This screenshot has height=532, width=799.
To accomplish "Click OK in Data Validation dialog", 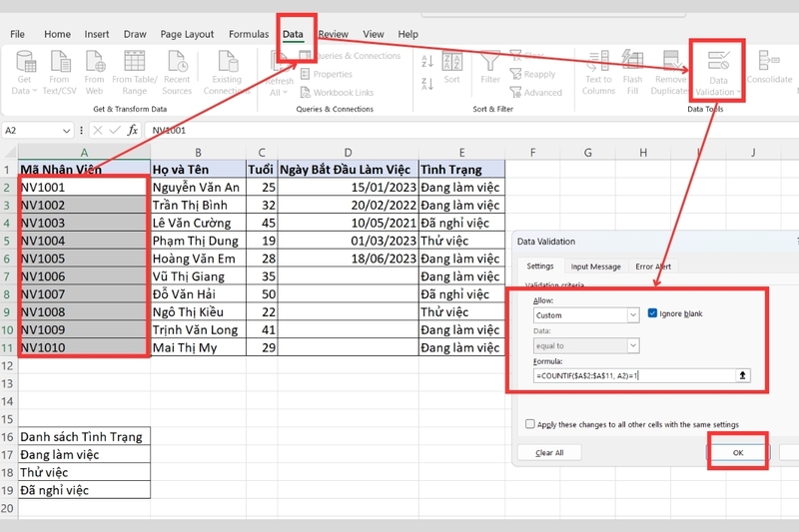I will pos(738,452).
